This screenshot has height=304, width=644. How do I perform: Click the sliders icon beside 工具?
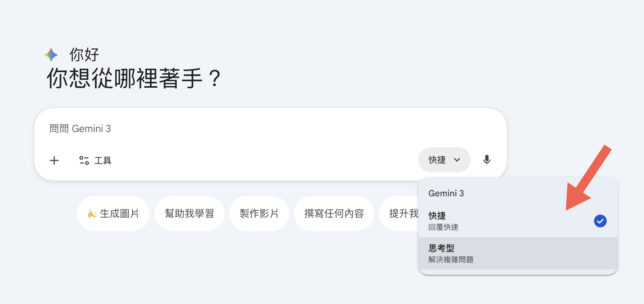[84, 160]
